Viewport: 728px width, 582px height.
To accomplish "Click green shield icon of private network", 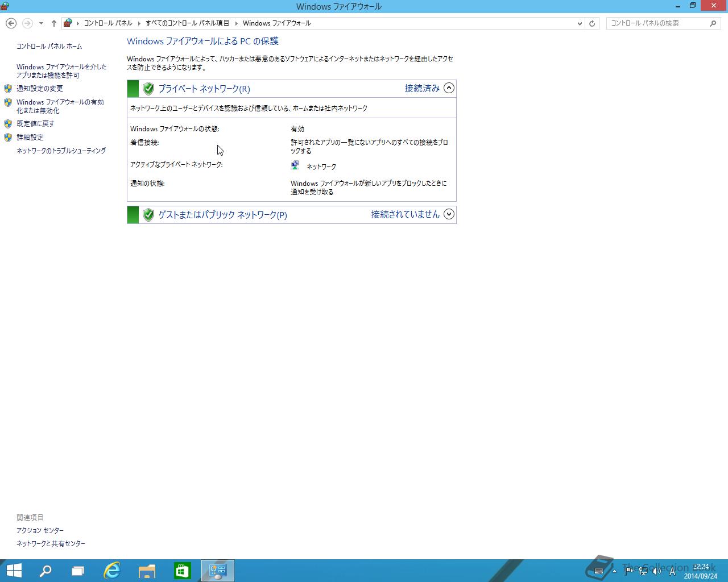I will point(148,89).
